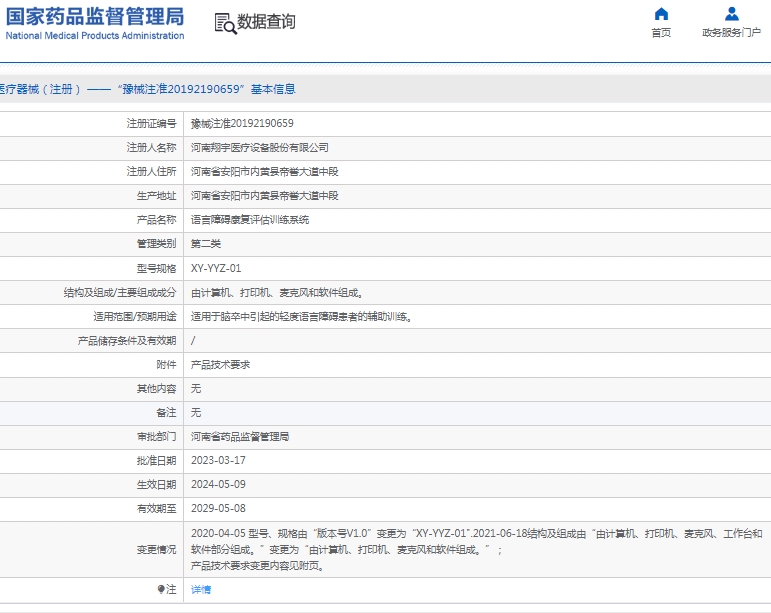The width and height of the screenshot is (771, 613).
Task: Click the 数据查询 search document icon
Action: [225, 23]
